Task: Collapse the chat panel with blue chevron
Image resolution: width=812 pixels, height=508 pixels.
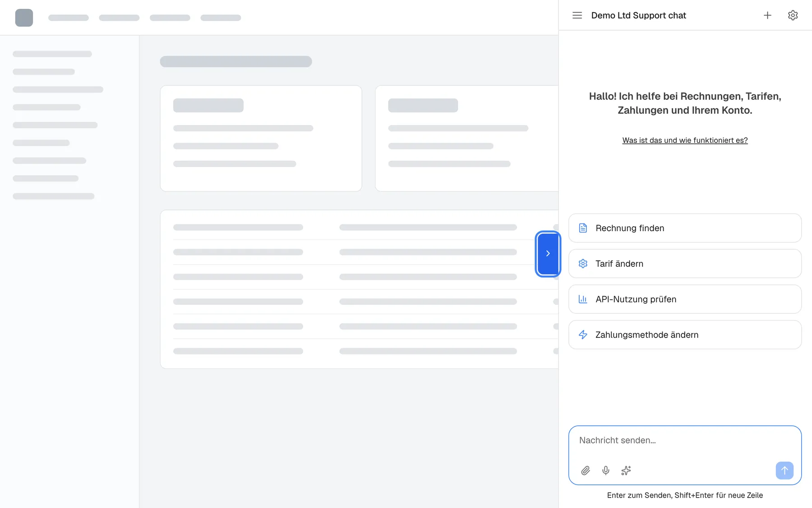Action: [x=548, y=253]
